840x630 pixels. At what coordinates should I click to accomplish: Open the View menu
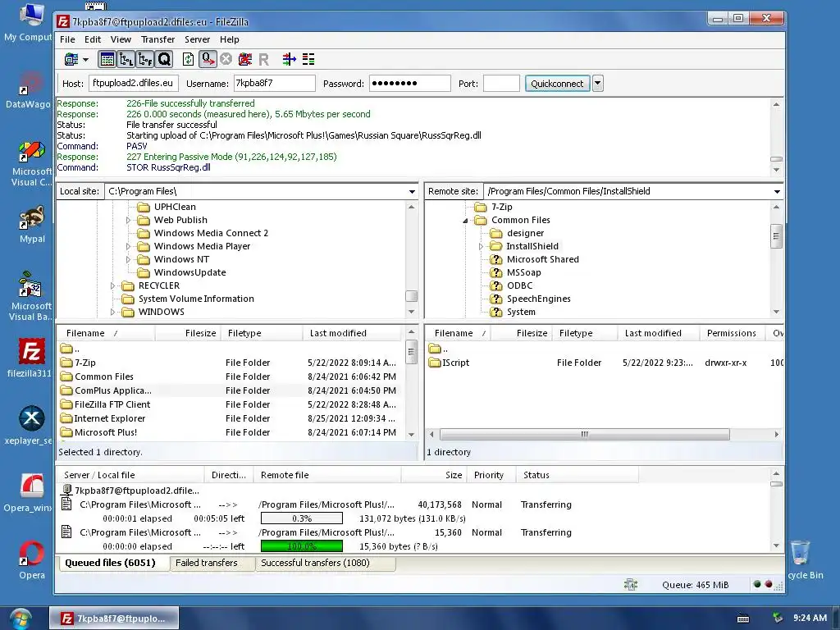[x=121, y=39]
